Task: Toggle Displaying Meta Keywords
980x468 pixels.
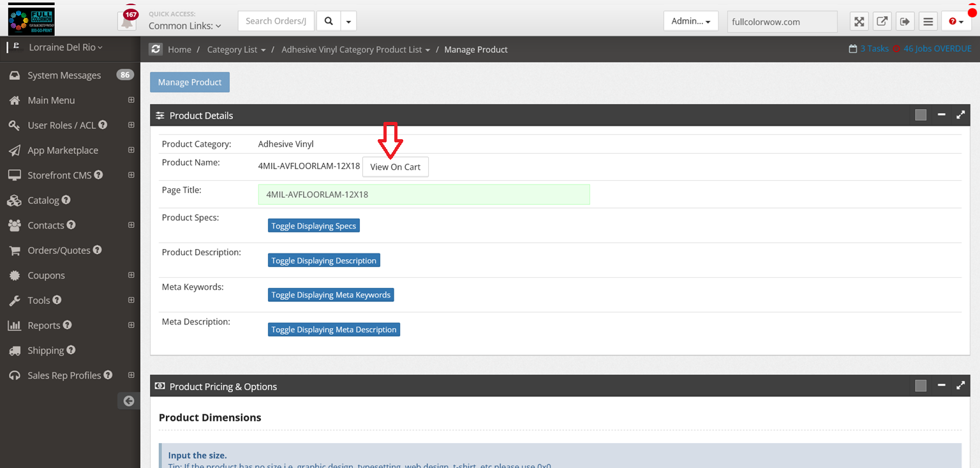Action: point(330,295)
